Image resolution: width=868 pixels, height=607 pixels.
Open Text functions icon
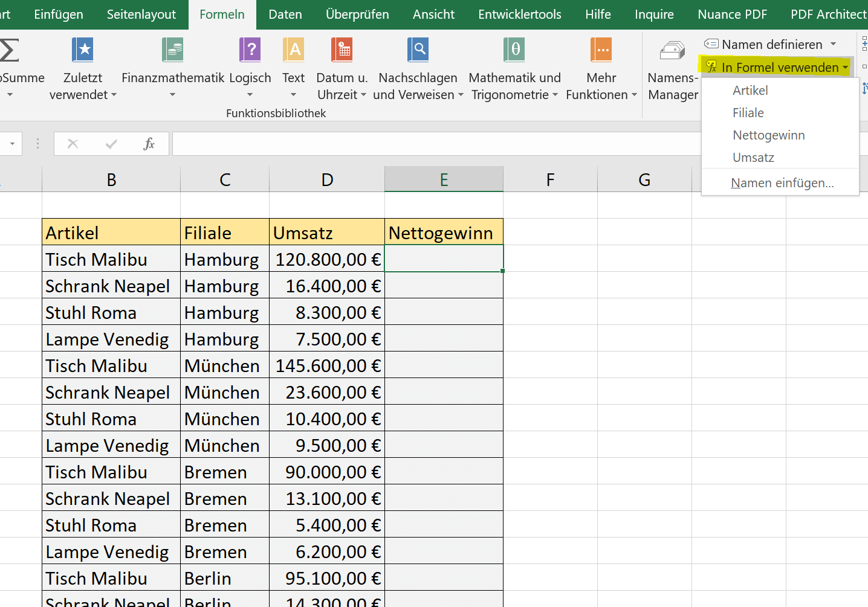294,50
